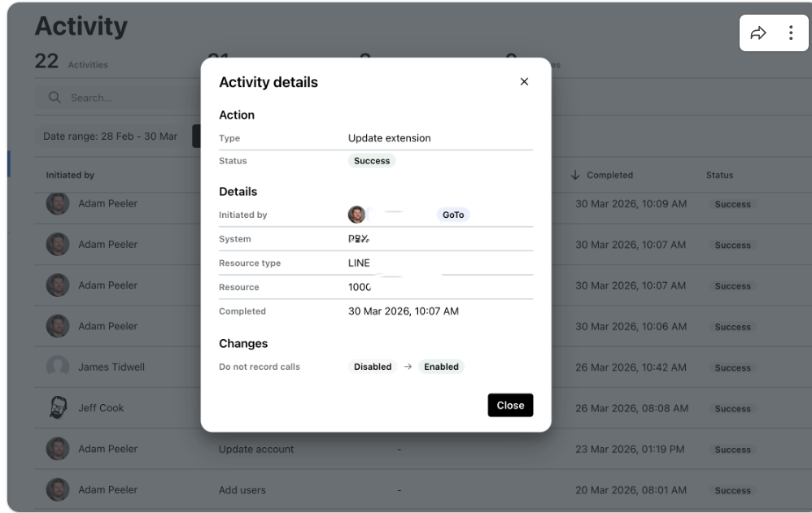
Task: Click the black Close button
Action: point(510,406)
